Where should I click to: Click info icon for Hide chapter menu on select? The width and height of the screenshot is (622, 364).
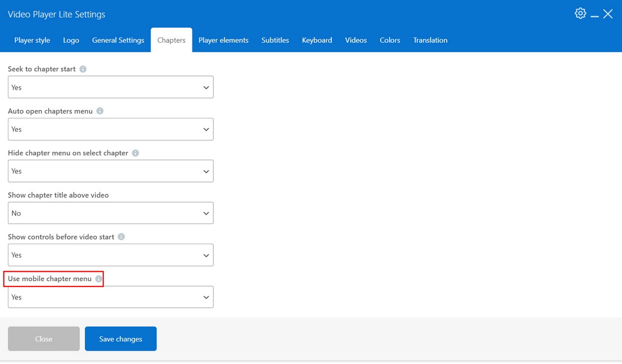pos(135,153)
